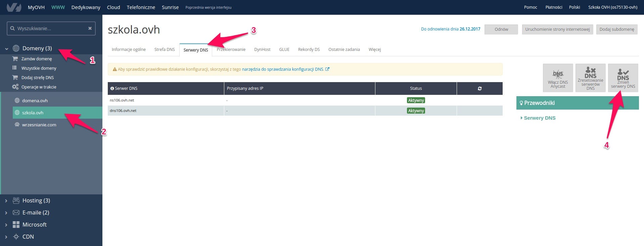Open Sunrise in the top navigation
The width and height of the screenshot is (644, 246).
(170, 7)
